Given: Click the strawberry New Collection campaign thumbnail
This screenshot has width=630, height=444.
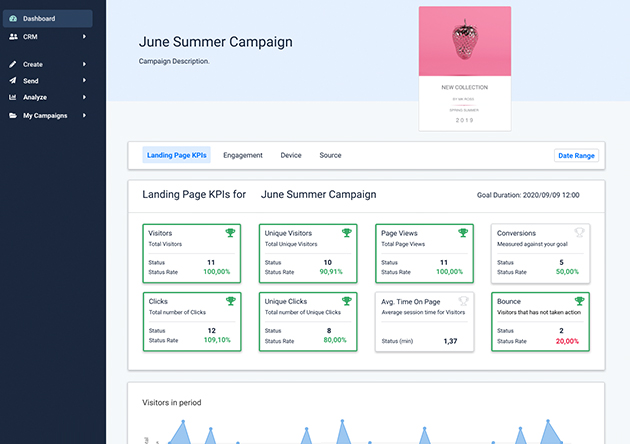Looking at the screenshot, I should pyautogui.click(x=465, y=68).
